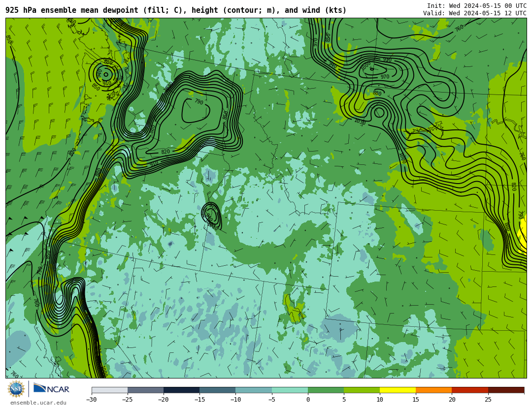532x409 pixels.
Task: Select the 0 to 5 green colorbar segment
Action: (x=326, y=390)
